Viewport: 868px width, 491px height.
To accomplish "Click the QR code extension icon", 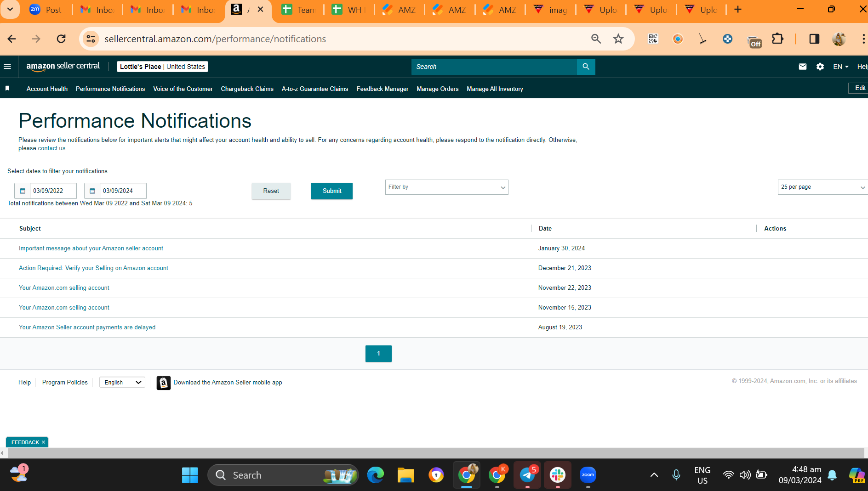I will coord(653,39).
